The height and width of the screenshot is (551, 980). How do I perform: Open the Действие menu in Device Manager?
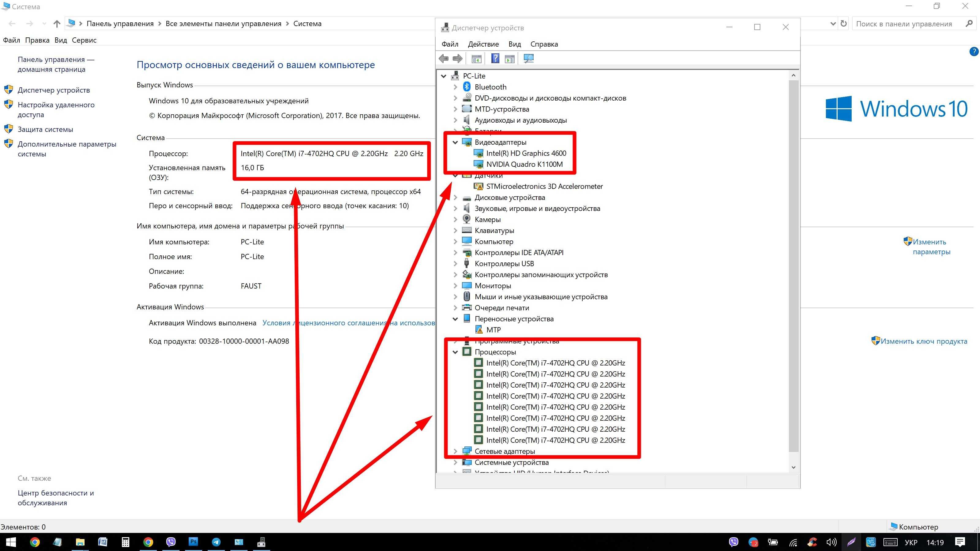point(483,44)
